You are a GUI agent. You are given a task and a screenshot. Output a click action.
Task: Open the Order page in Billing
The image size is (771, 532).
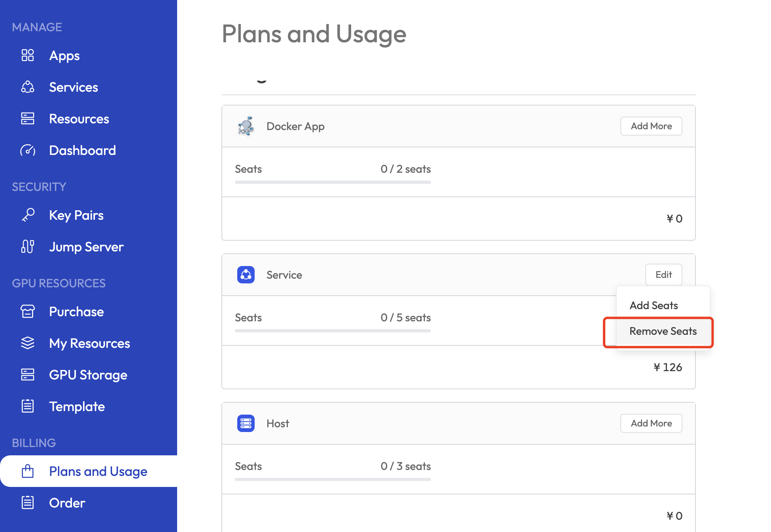pyautogui.click(x=67, y=503)
